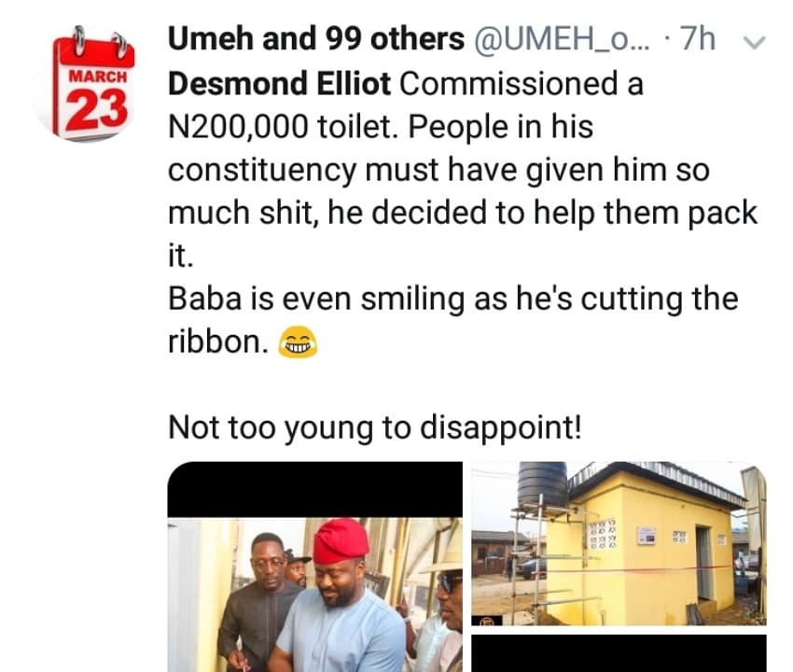Click the red cap of the smiling man

[340, 540]
